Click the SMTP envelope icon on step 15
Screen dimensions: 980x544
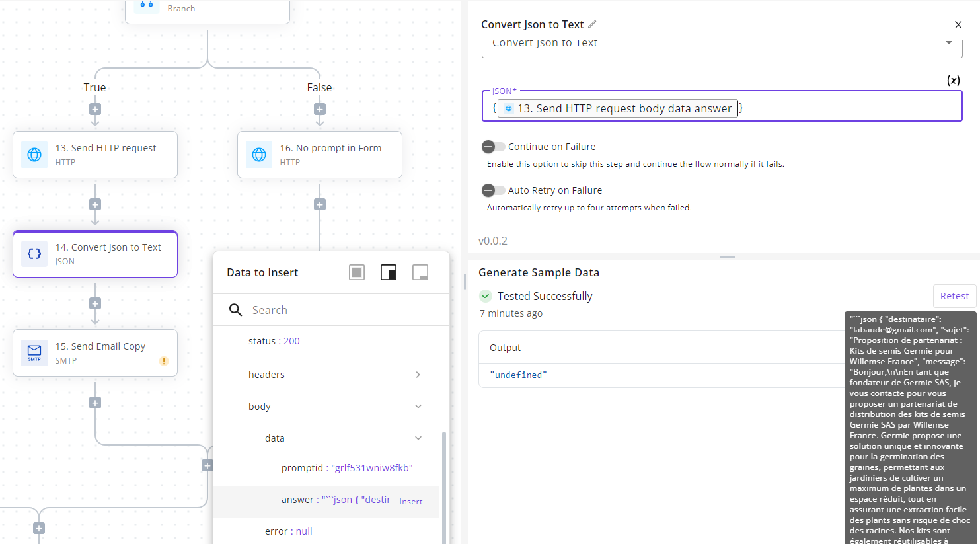34,353
